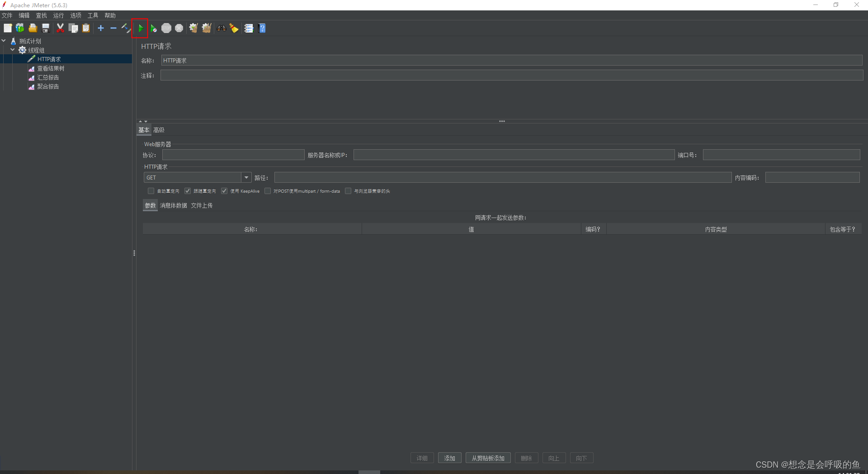
Task: Switch to the 文件上传 tab
Action: click(202, 205)
